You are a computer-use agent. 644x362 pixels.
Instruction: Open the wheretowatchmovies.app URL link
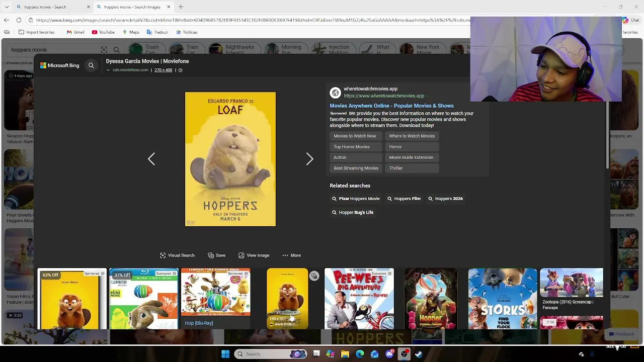[x=384, y=96]
